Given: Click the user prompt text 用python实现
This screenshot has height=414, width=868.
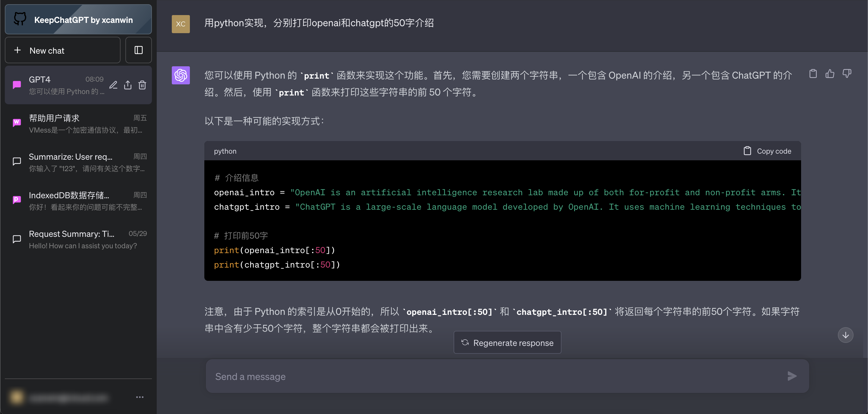Looking at the screenshot, I should [x=319, y=23].
